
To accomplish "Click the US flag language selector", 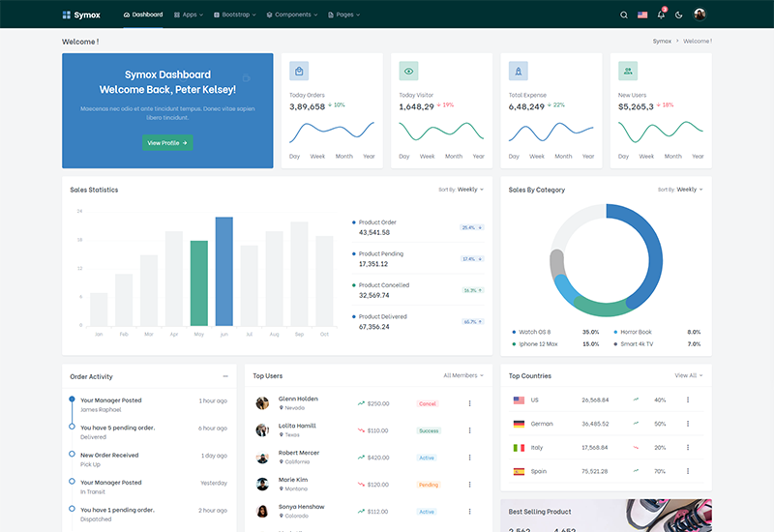I will [642, 15].
